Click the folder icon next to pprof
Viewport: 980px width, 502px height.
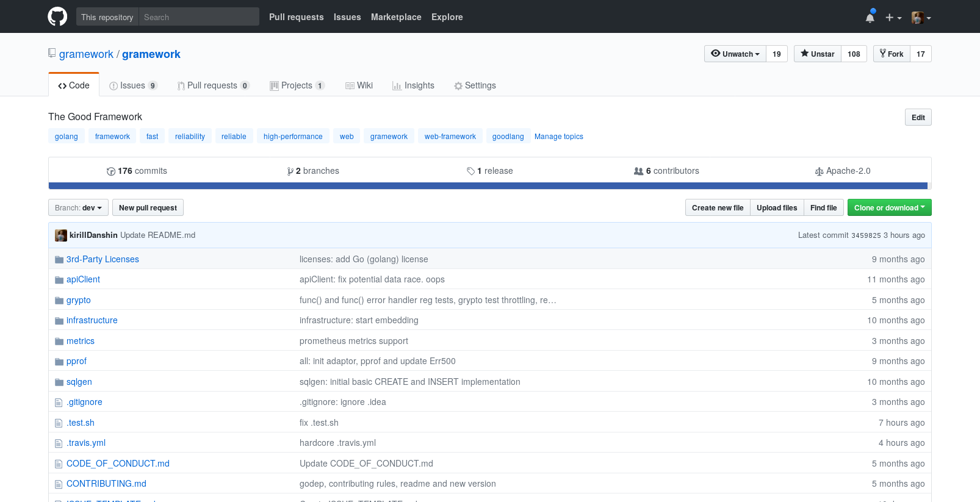(59, 362)
